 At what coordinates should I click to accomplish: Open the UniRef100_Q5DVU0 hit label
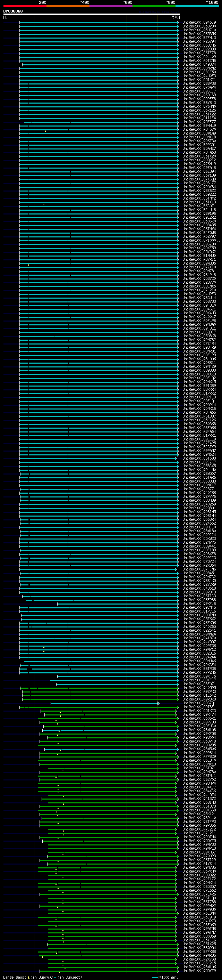click(199, 26)
